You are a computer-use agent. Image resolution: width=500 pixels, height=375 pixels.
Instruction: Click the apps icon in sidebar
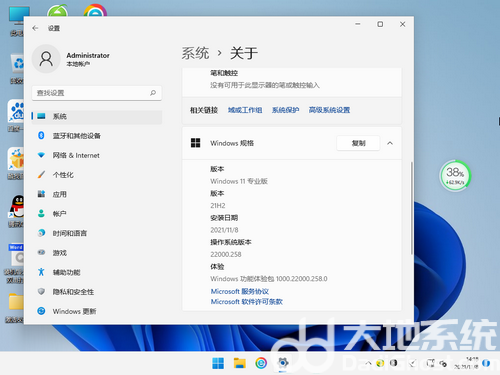pyautogui.click(x=41, y=194)
